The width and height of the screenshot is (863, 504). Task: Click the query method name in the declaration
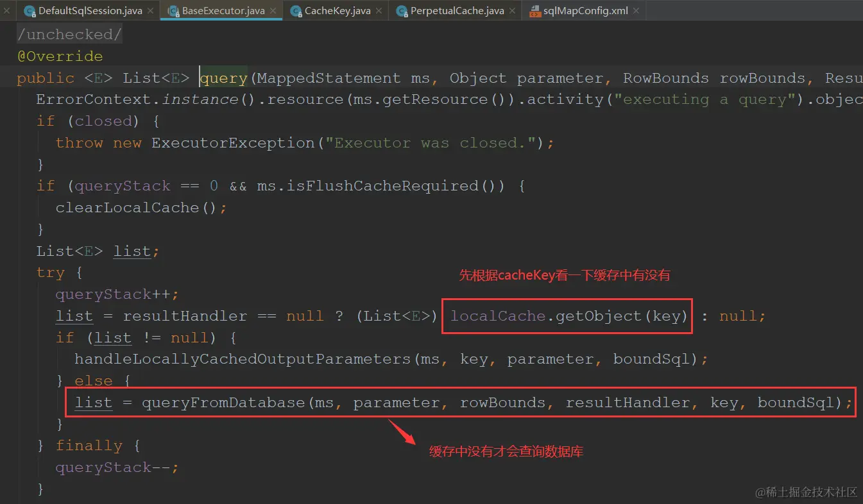tap(224, 78)
